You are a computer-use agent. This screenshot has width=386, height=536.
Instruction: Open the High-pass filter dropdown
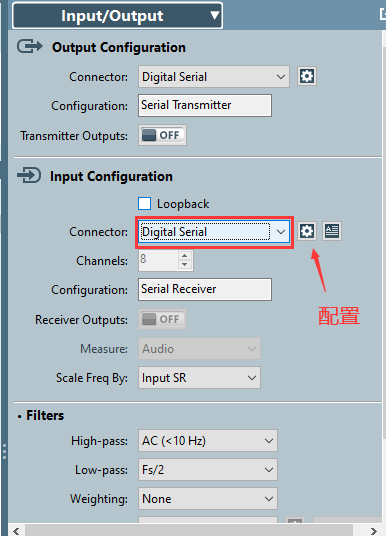point(208,441)
